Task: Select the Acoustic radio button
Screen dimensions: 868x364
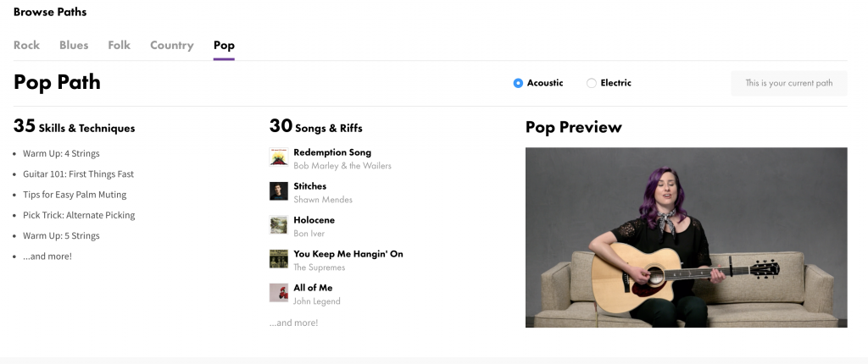Action: pos(518,83)
